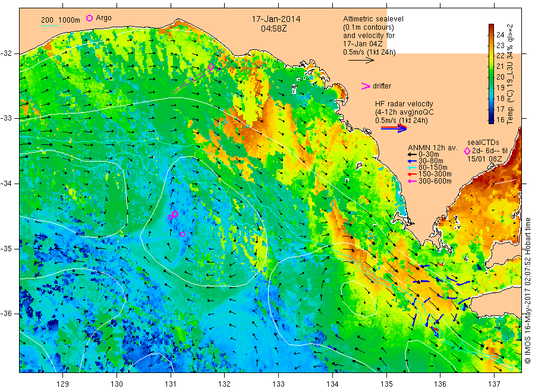Click the 16 value on the temperature scale
This screenshot has width=535, height=392.
tap(500, 119)
